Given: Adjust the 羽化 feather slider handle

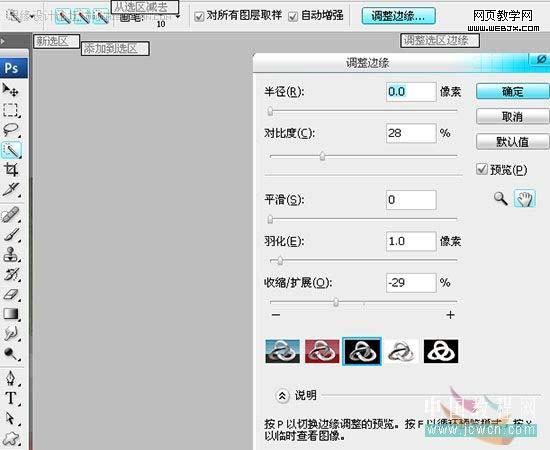Looking at the screenshot, I should [x=280, y=261].
